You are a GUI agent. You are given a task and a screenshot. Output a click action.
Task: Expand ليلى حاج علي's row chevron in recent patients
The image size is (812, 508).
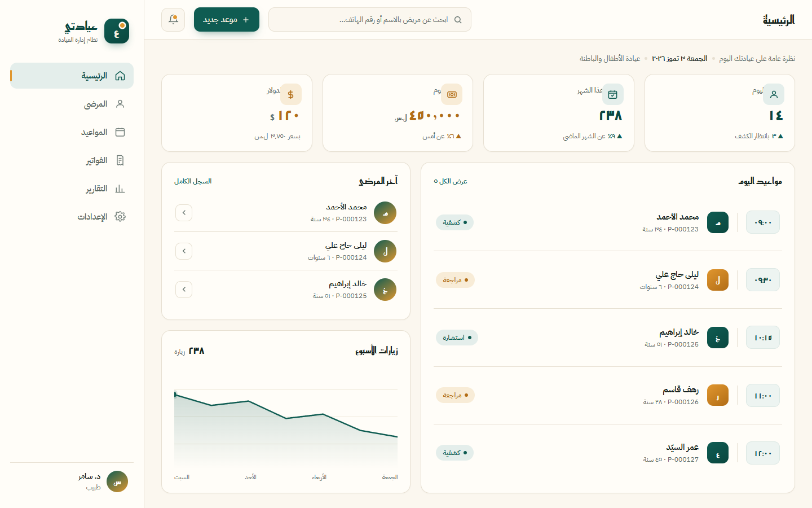[x=184, y=251]
